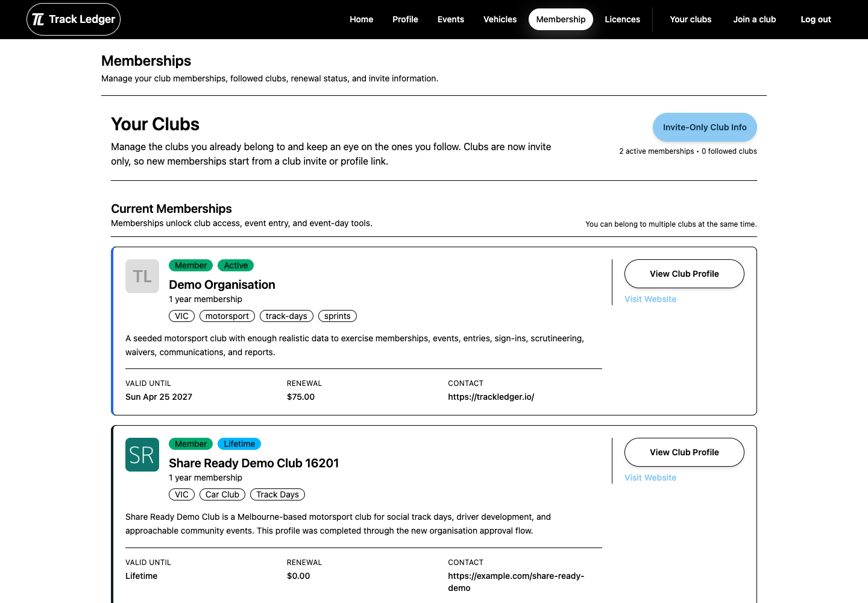Click the track-days tag
This screenshot has height=603, width=868.
pyautogui.click(x=286, y=316)
